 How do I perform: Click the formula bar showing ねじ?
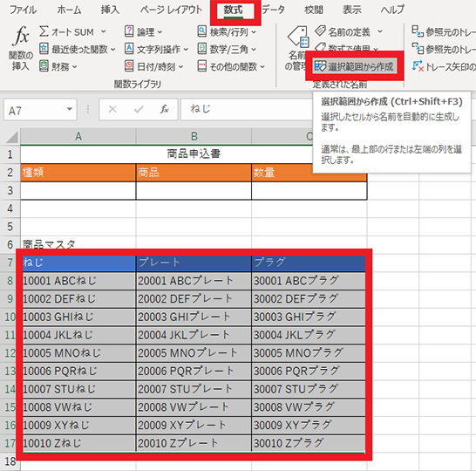247,109
